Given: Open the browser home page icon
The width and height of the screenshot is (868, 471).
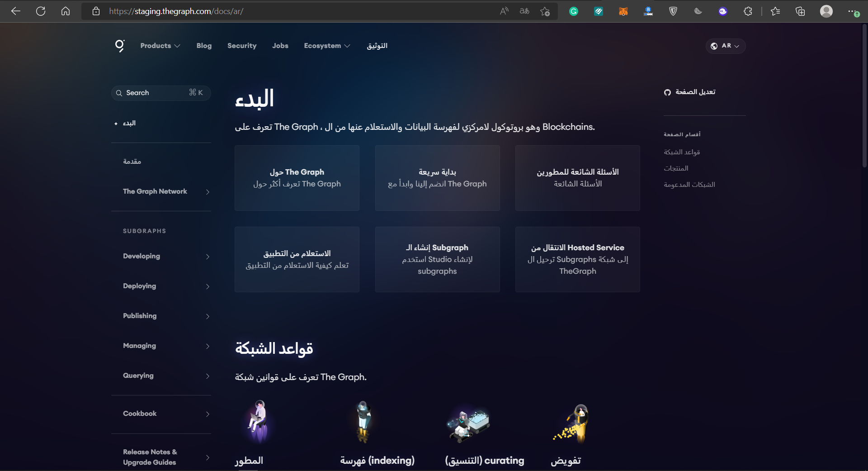Looking at the screenshot, I should (x=66, y=11).
